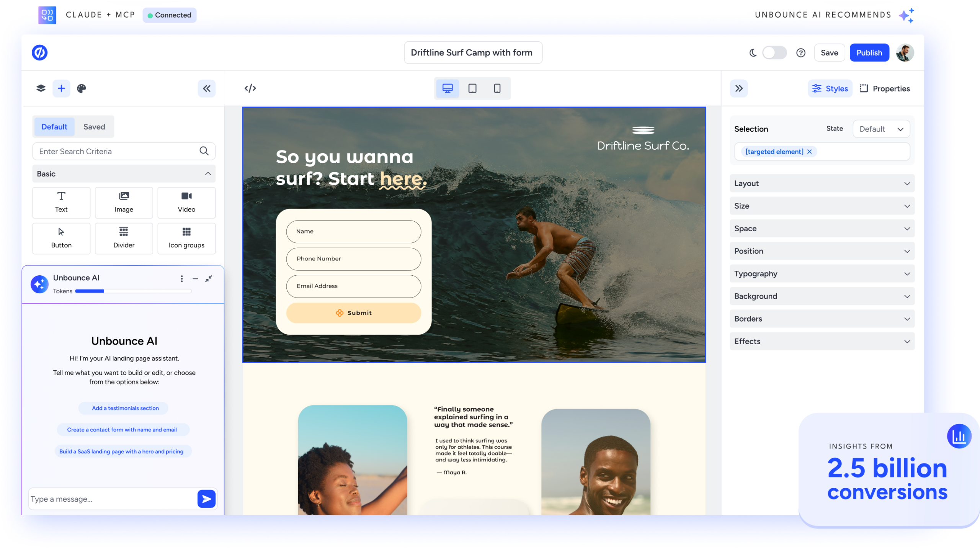Click the add element plus icon
The image size is (980, 551).
[x=61, y=88]
